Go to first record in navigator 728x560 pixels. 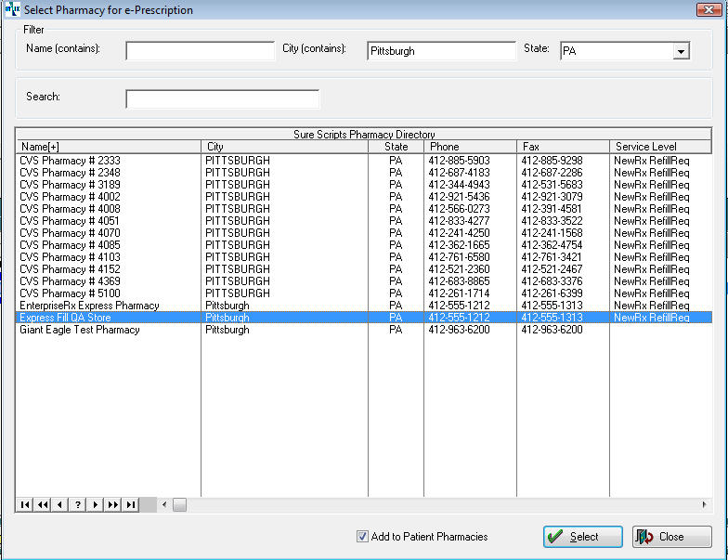pyautogui.click(x=25, y=505)
